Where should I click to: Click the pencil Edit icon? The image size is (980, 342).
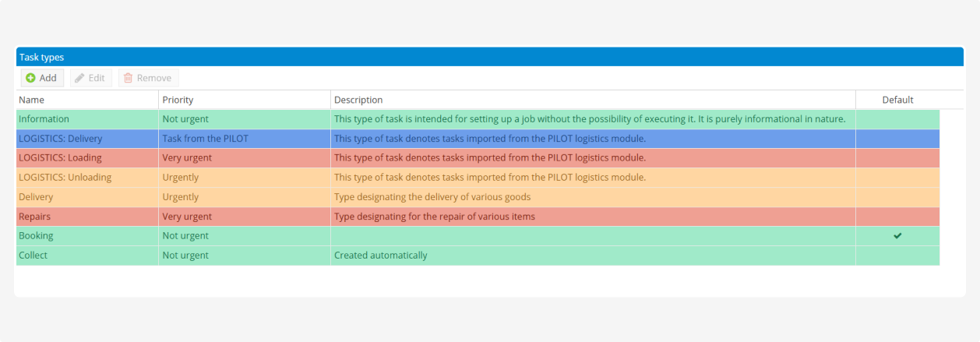[80, 78]
